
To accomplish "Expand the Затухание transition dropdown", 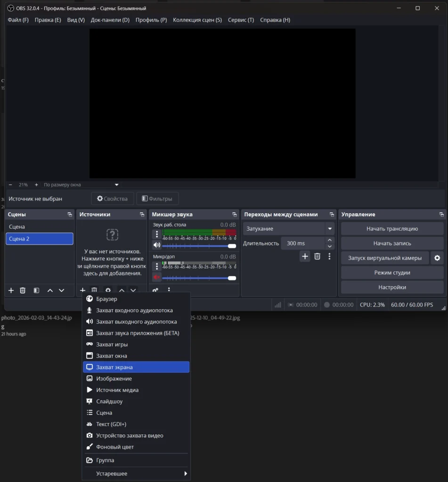I will (x=329, y=229).
